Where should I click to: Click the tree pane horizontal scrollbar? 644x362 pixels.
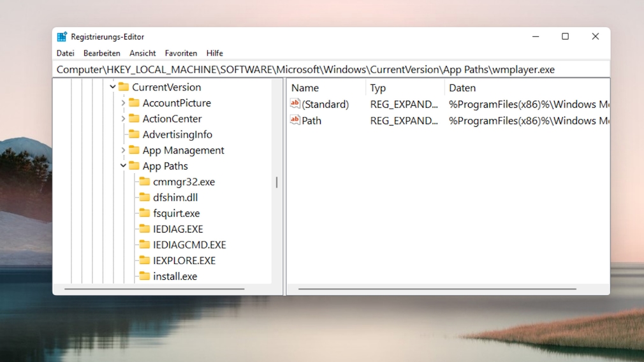(x=154, y=289)
